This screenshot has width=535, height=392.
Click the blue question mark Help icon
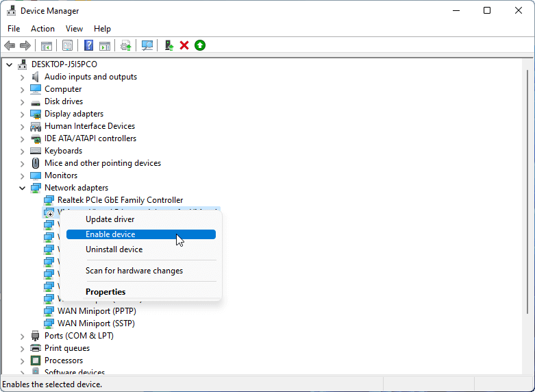[x=88, y=45]
